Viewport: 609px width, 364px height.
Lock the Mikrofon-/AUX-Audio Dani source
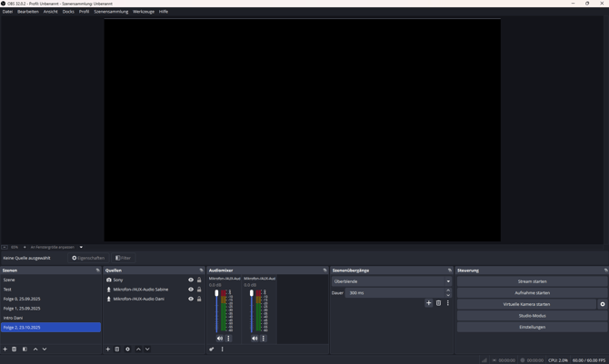(199, 299)
